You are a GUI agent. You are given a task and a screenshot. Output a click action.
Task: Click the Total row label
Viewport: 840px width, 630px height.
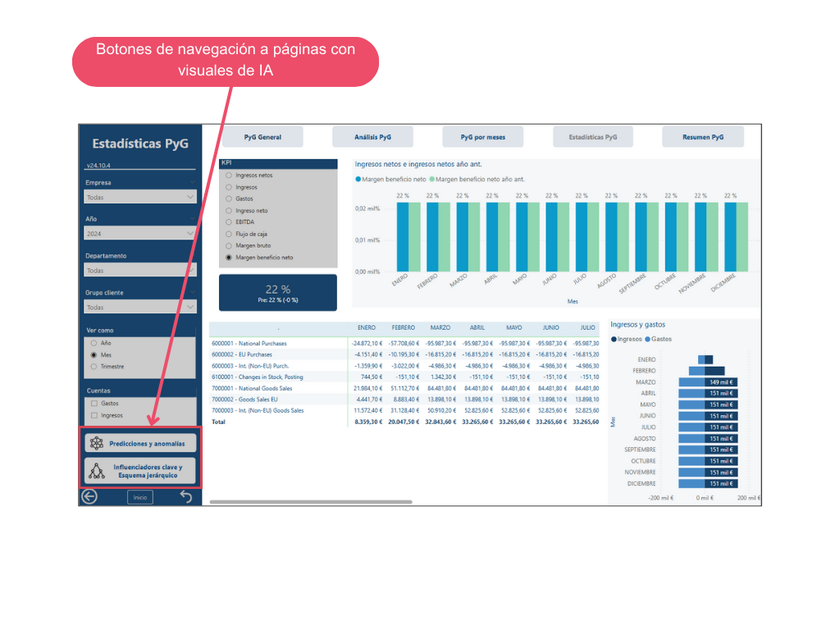click(218, 422)
